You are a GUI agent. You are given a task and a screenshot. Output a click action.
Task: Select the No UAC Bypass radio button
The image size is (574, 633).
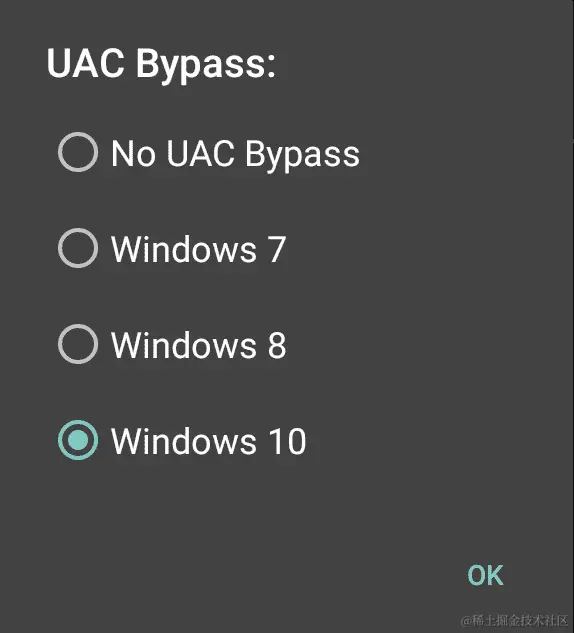78,152
